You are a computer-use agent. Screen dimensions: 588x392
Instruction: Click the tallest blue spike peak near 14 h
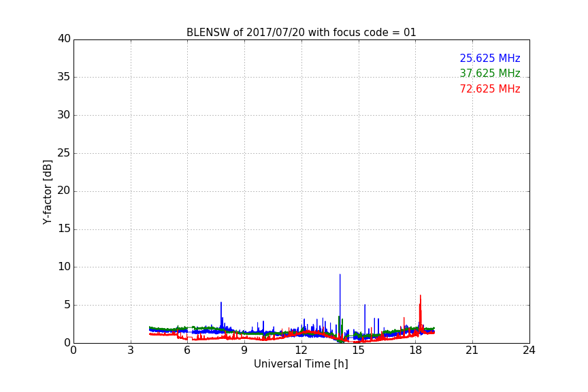pos(340,274)
